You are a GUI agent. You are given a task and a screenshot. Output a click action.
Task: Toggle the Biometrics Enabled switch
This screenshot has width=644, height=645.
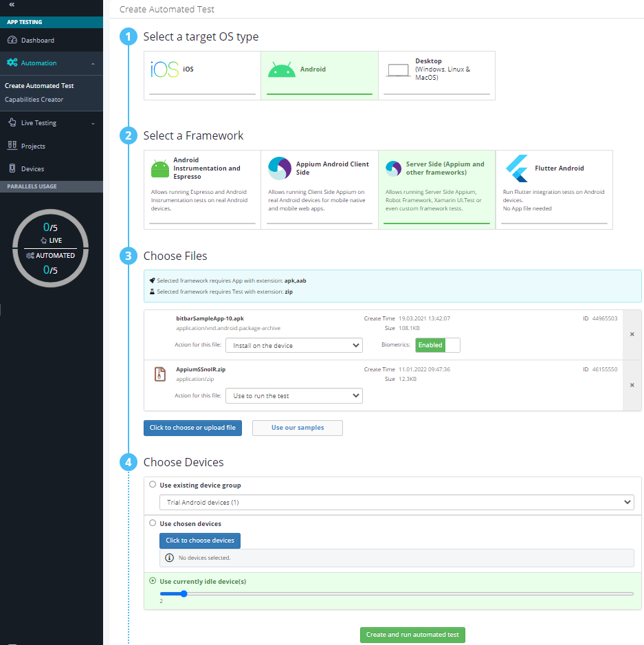click(x=438, y=345)
